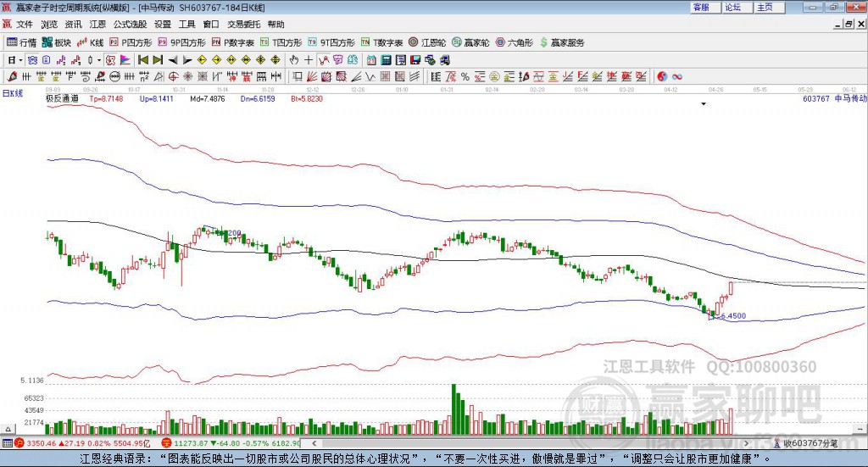Click the yin-yang Taiji icon
Image resolution: width=868 pixels, height=467 pixels.
[x=662, y=76]
